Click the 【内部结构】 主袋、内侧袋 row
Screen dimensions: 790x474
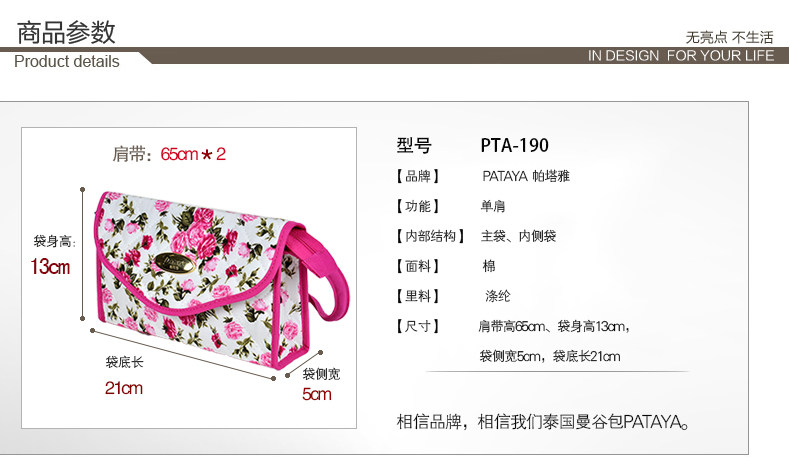pyautogui.click(x=476, y=236)
